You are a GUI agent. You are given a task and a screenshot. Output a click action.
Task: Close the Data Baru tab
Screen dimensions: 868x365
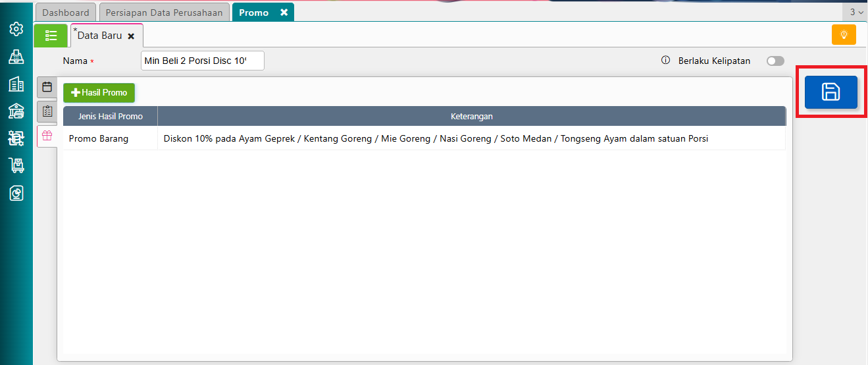point(131,36)
